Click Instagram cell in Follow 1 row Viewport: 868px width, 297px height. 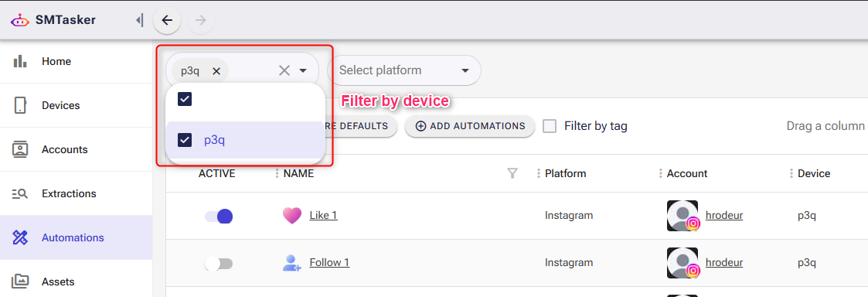click(x=569, y=262)
